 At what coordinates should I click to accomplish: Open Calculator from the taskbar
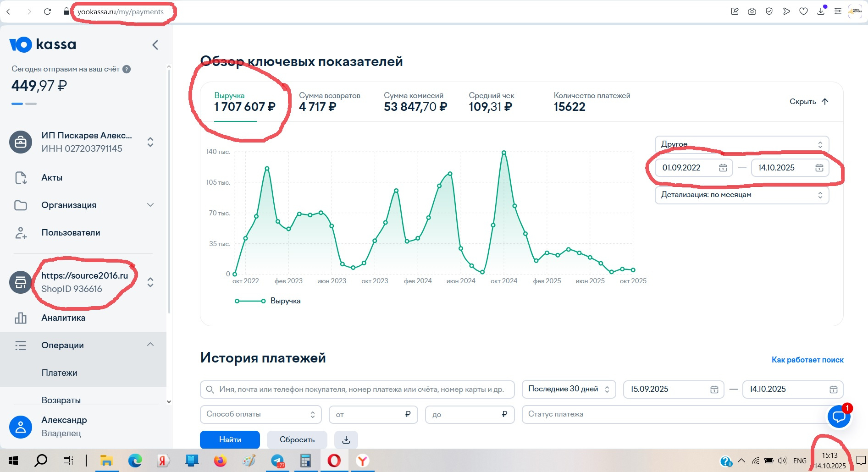tap(305, 461)
